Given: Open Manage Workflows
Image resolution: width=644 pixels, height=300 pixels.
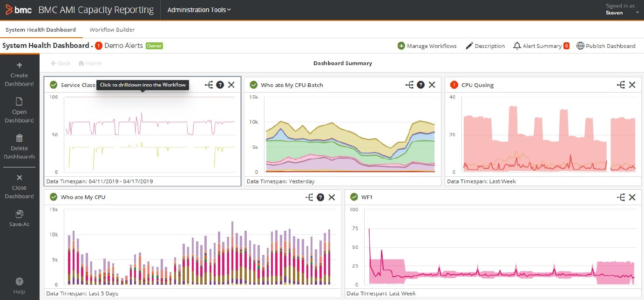Looking at the screenshot, I should pyautogui.click(x=427, y=46).
